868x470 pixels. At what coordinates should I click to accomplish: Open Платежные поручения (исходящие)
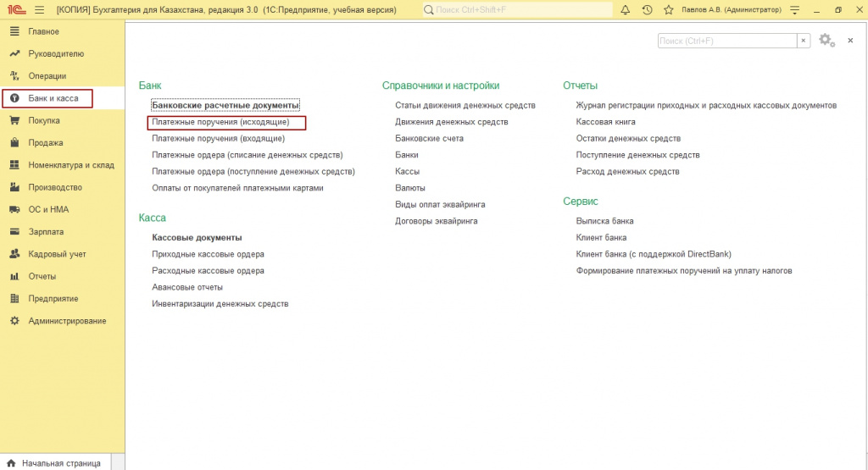click(x=220, y=122)
